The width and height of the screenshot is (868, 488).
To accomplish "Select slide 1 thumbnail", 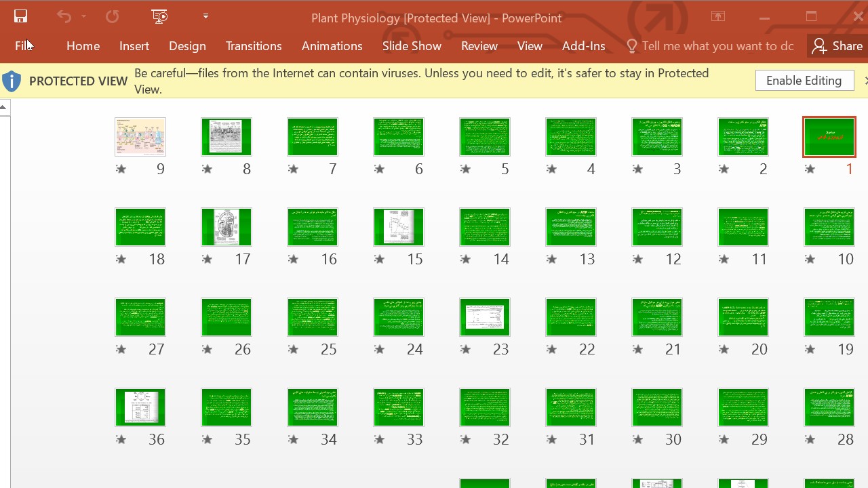I will pos(829,137).
